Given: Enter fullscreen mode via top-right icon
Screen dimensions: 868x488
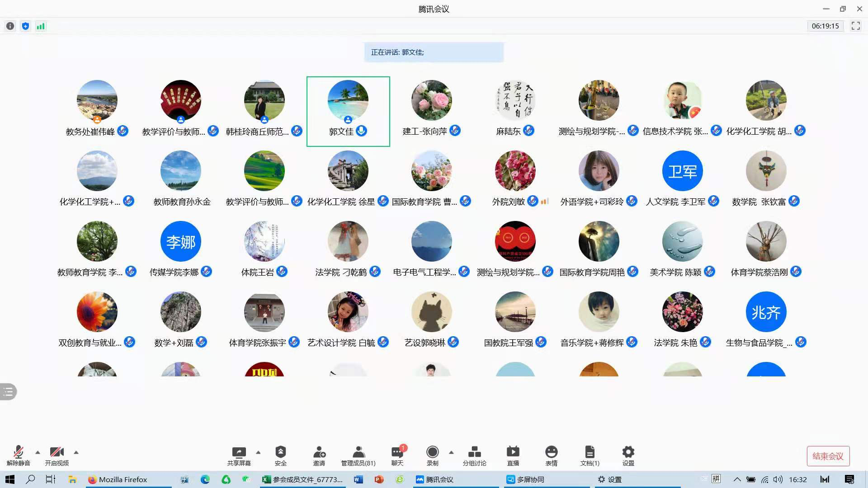Looking at the screenshot, I should 855,26.
